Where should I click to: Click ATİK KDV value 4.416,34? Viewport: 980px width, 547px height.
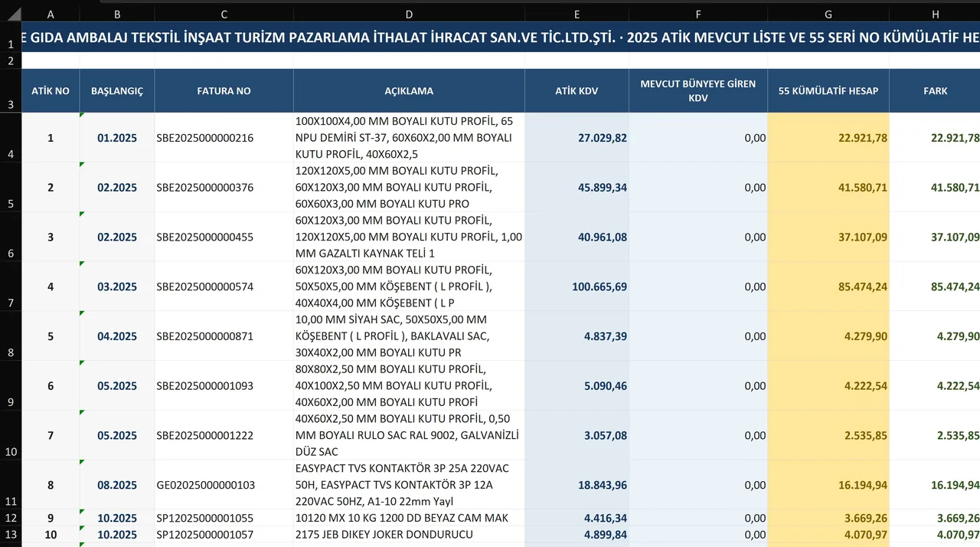(x=577, y=518)
